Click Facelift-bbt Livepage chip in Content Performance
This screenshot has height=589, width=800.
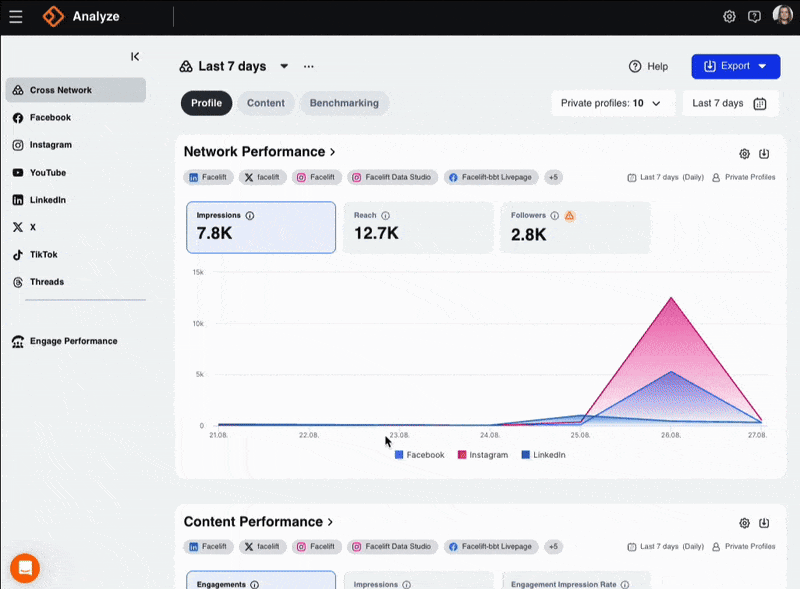[x=491, y=546]
